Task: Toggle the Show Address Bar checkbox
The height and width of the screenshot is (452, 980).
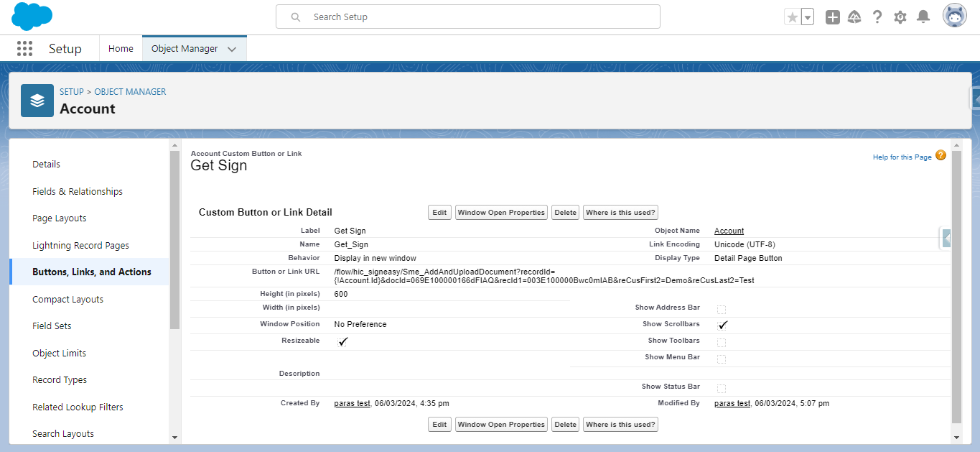Action: (x=722, y=310)
